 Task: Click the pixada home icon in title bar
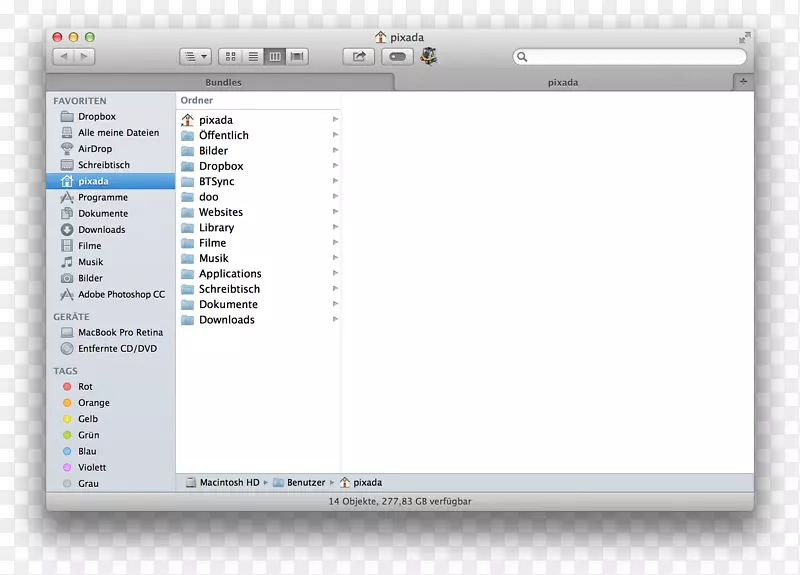380,37
